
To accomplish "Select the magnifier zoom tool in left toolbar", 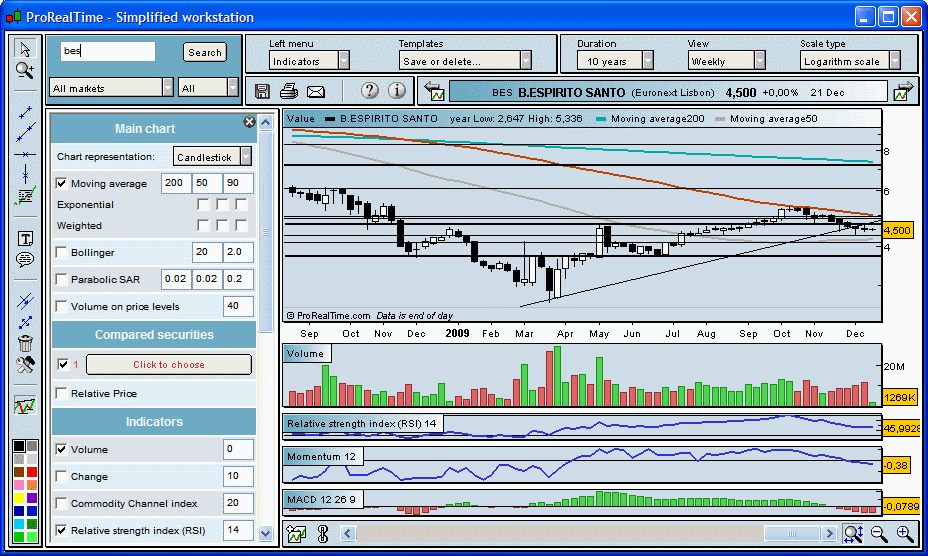I will click(25, 70).
